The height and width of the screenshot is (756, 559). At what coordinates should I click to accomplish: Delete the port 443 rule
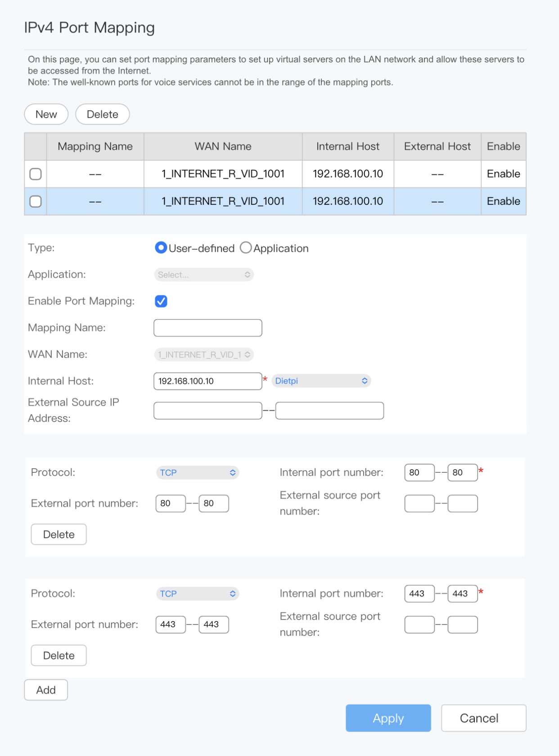59,656
